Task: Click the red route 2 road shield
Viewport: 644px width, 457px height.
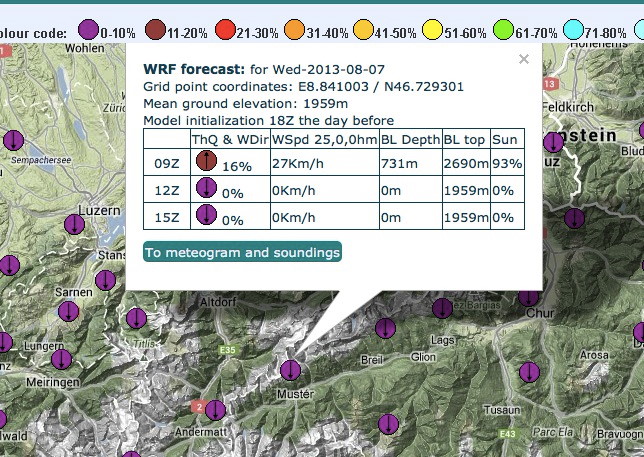Action: pos(199,407)
